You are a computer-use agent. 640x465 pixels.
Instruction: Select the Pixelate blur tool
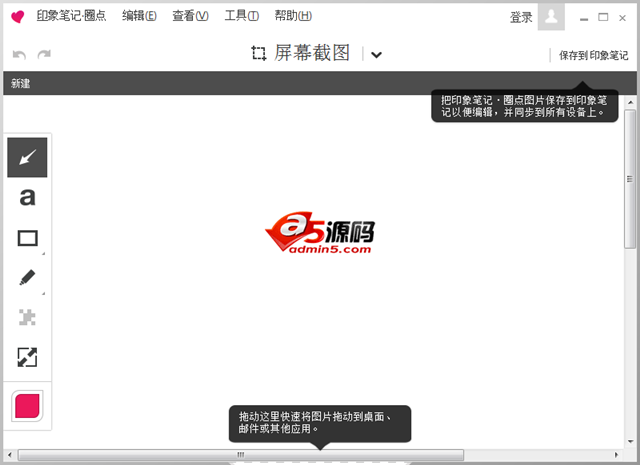point(27,317)
